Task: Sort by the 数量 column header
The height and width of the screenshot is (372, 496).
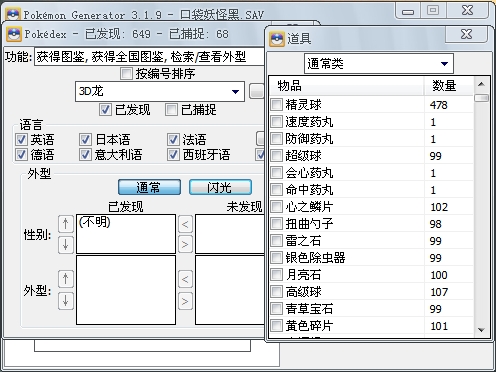Action: click(x=448, y=86)
